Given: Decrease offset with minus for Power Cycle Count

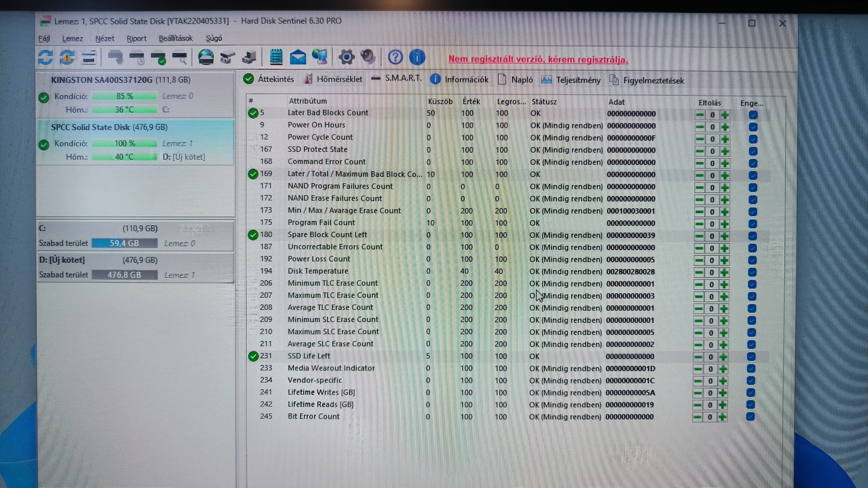Looking at the screenshot, I should (x=699, y=139).
